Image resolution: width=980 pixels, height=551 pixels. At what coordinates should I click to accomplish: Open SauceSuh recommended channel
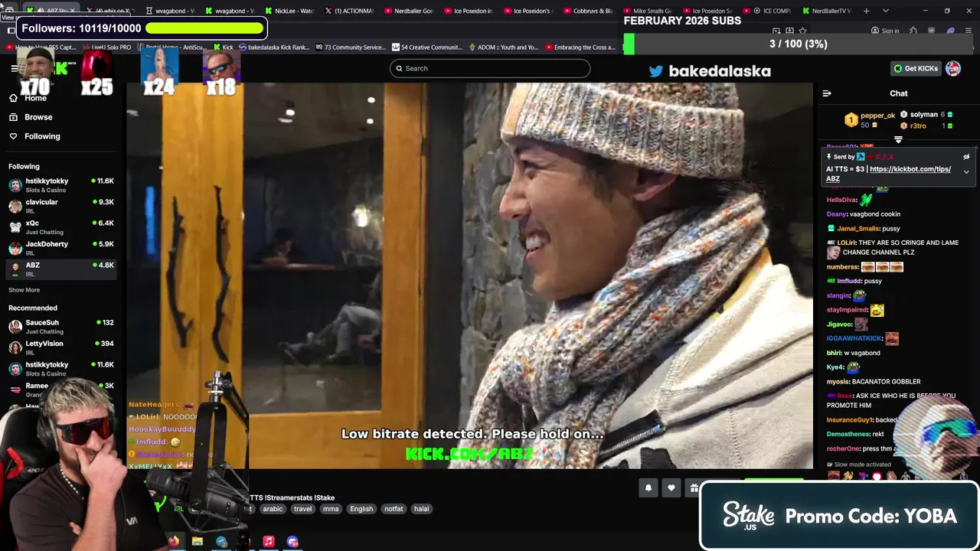61,327
